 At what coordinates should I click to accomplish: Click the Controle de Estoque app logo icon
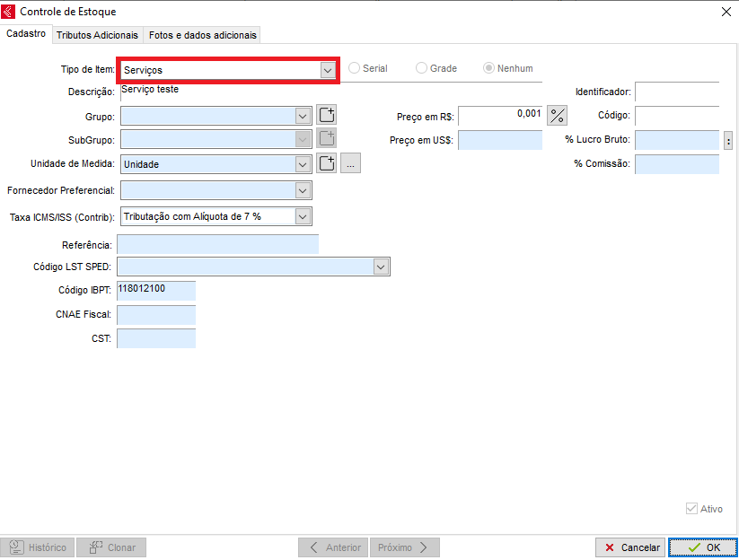click(11, 12)
